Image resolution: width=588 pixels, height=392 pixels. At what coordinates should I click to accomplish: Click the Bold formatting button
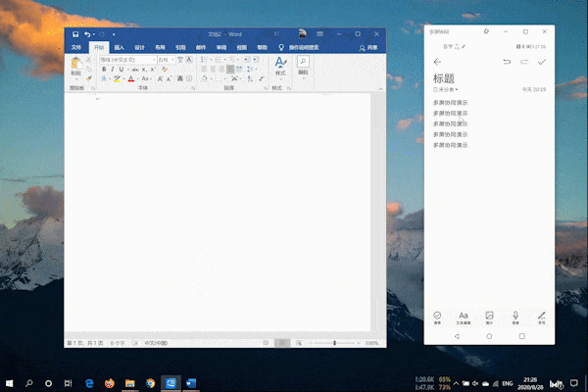(x=104, y=70)
